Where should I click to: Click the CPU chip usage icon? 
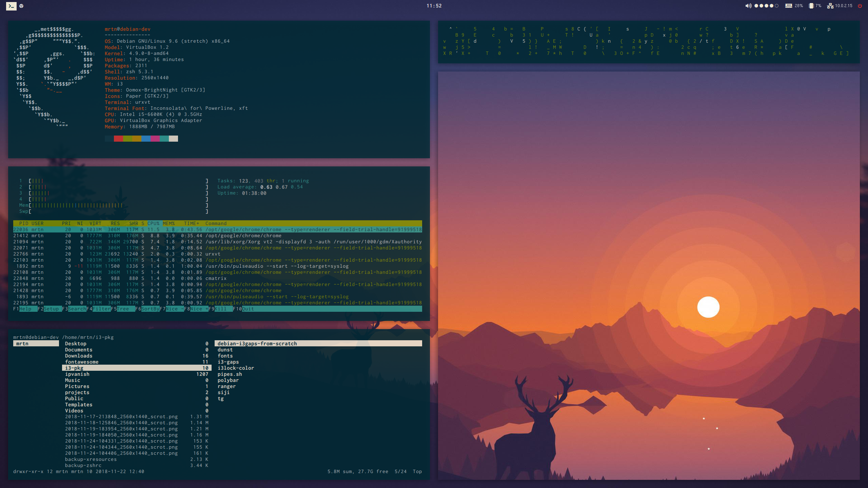tap(811, 6)
